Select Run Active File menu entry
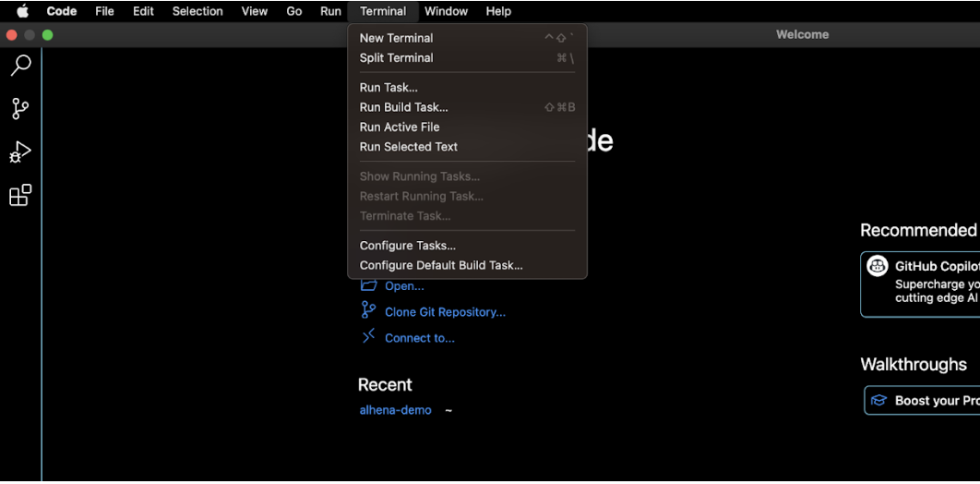Viewport: 980px width, 484px height. (x=467, y=127)
